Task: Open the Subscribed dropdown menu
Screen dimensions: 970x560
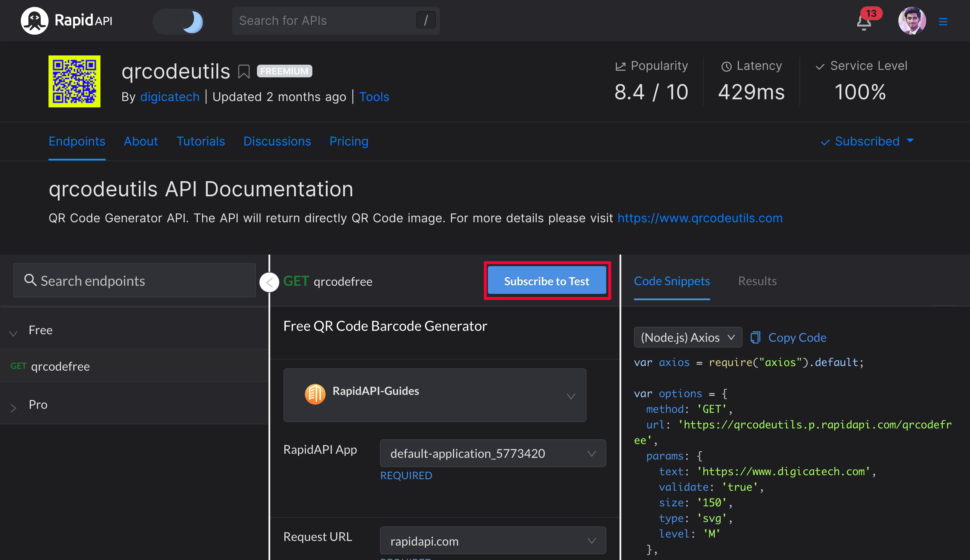Action: (867, 141)
